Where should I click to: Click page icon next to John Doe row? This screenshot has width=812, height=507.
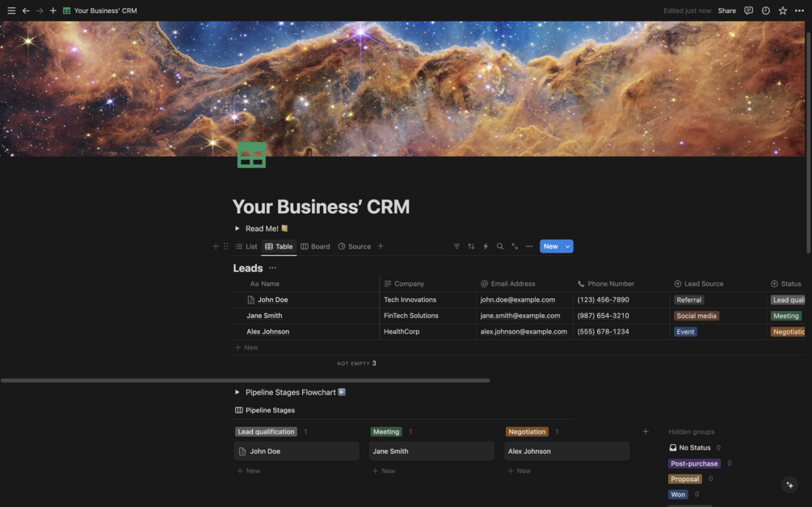pyautogui.click(x=250, y=300)
